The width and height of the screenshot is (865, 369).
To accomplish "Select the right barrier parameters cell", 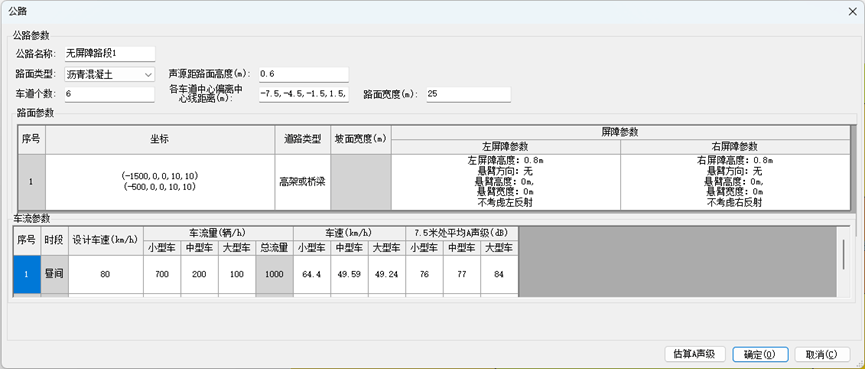I will coord(735,182).
